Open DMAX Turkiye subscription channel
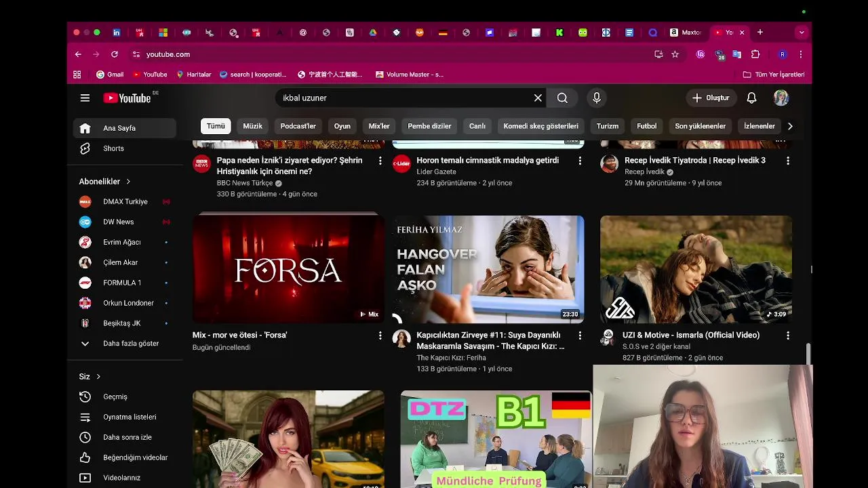868x488 pixels. click(125, 201)
